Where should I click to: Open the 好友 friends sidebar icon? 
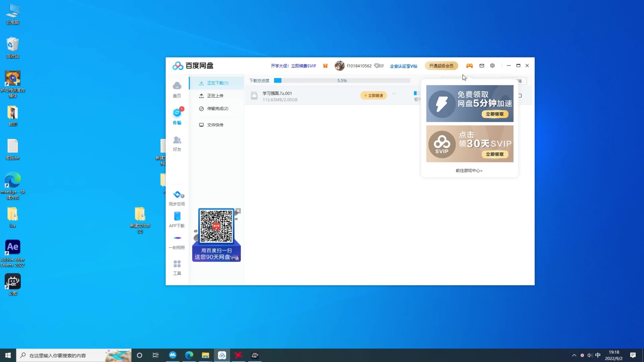pyautogui.click(x=177, y=144)
